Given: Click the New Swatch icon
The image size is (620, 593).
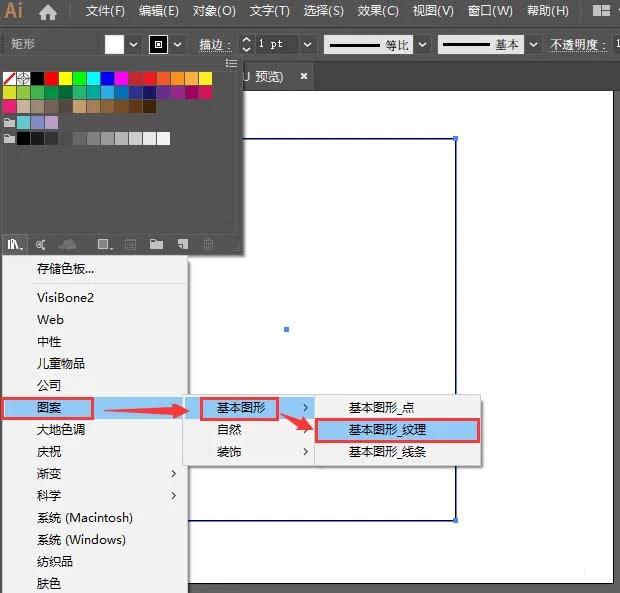Looking at the screenshot, I should tap(183, 243).
